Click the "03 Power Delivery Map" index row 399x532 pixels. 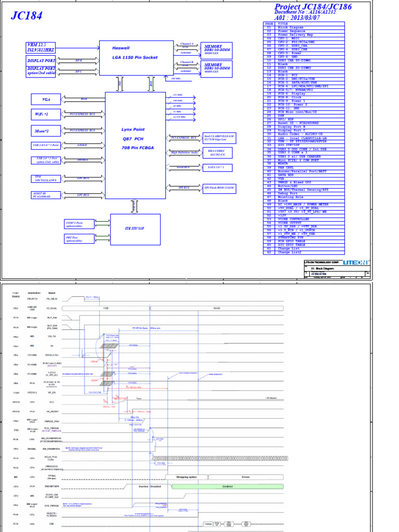[x=304, y=35]
